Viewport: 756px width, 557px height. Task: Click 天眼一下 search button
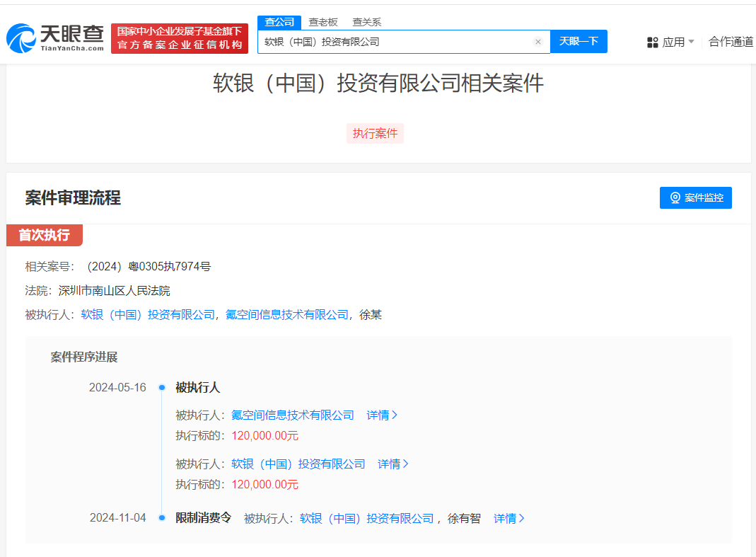coord(578,42)
